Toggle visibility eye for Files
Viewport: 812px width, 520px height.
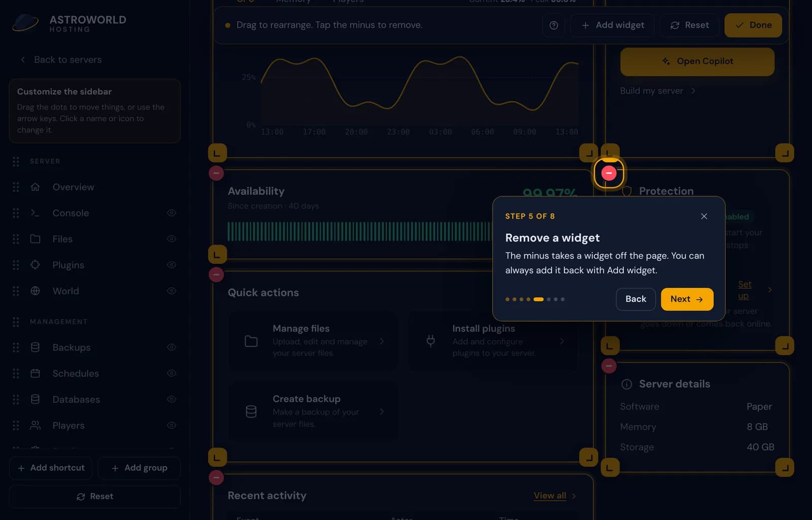tap(172, 239)
